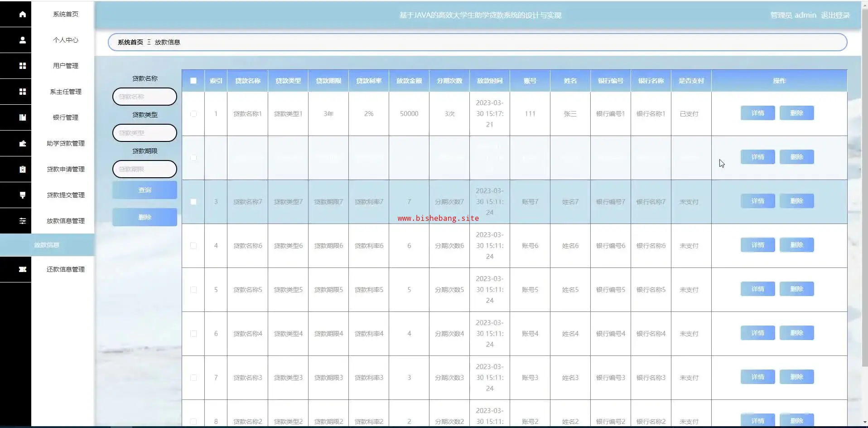Click the 放款金额 column header

pyautogui.click(x=409, y=81)
